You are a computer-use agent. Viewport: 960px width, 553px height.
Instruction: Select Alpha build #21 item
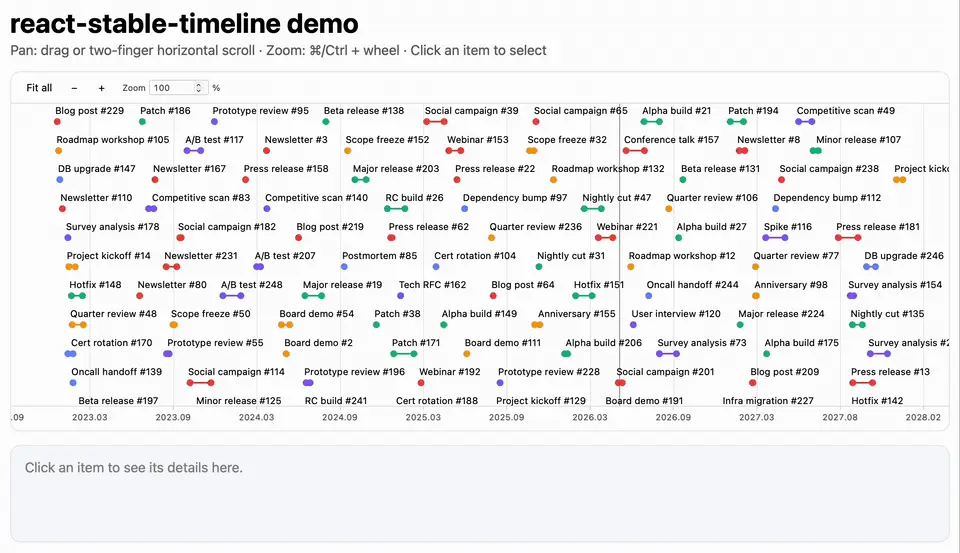pos(677,111)
